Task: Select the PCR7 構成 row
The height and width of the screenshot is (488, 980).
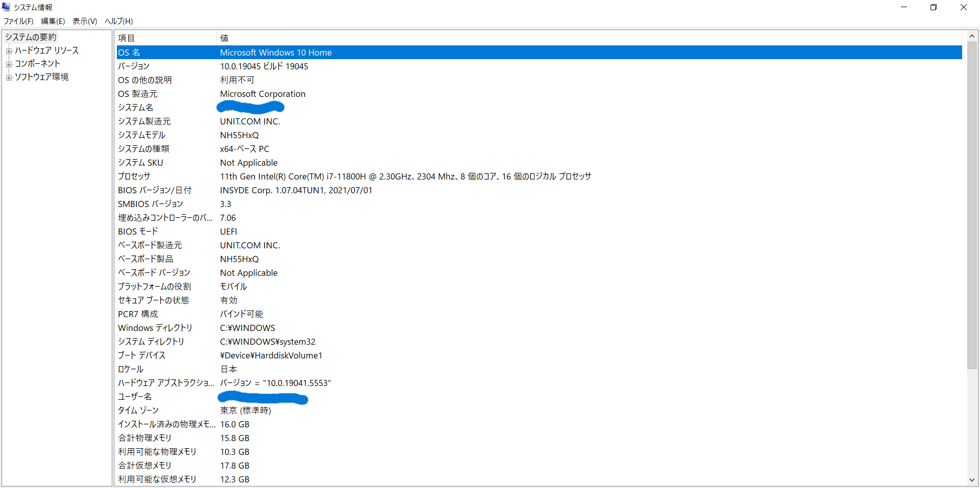Action: click(x=540, y=314)
